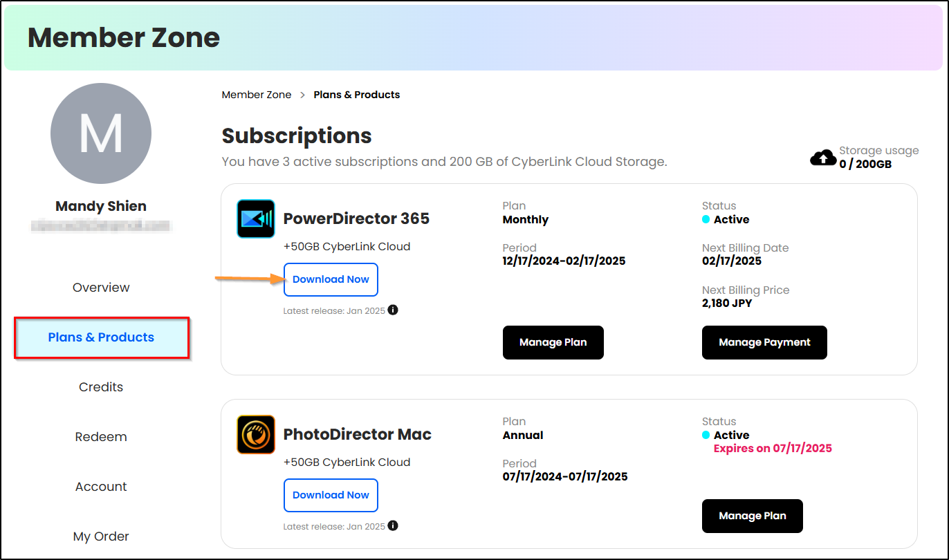
Task: Click the PhotoDirector Mac app icon
Action: (x=256, y=434)
